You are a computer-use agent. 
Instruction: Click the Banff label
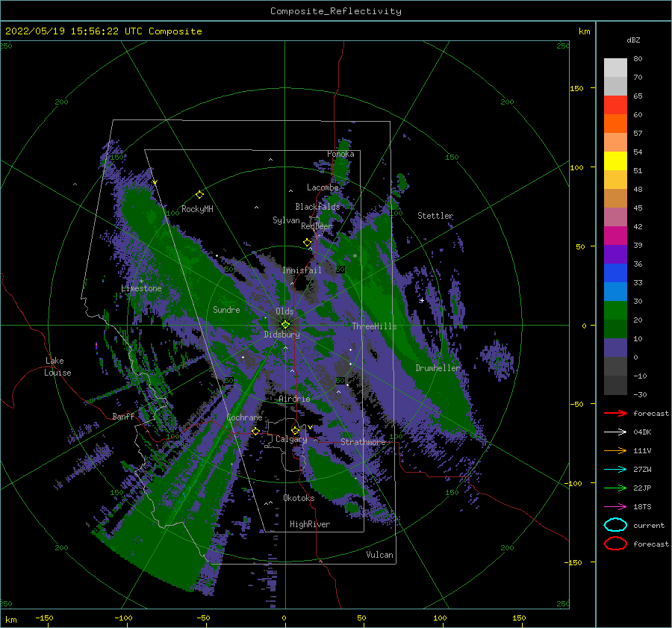click(x=123, y=416)
